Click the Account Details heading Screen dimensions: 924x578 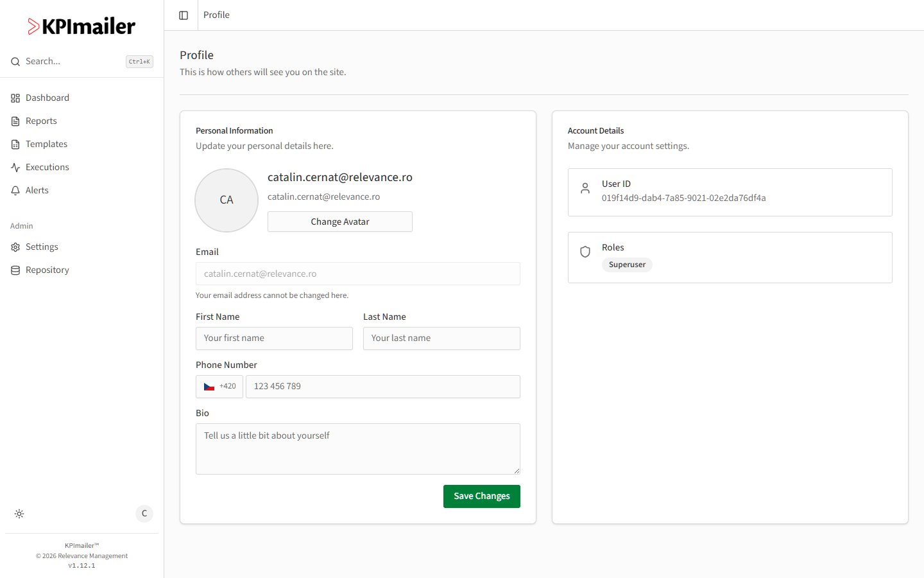click(x=595, y=130)
